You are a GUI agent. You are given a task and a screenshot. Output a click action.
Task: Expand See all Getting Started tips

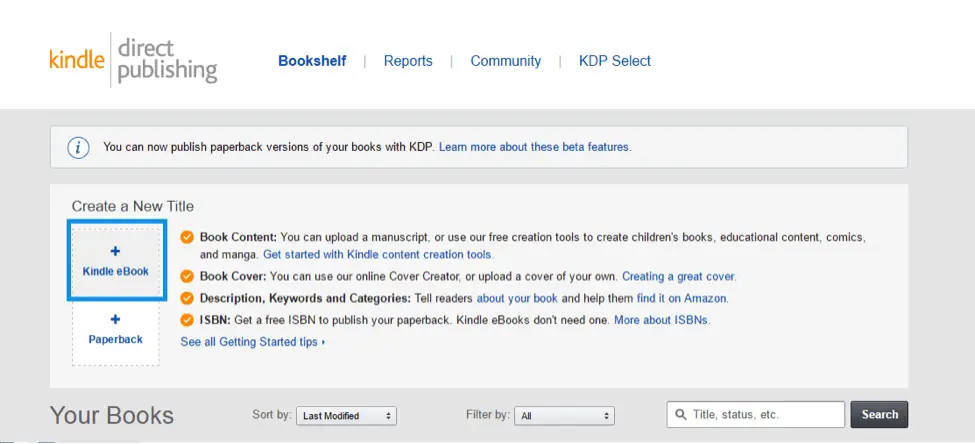(x=253, y=342)
